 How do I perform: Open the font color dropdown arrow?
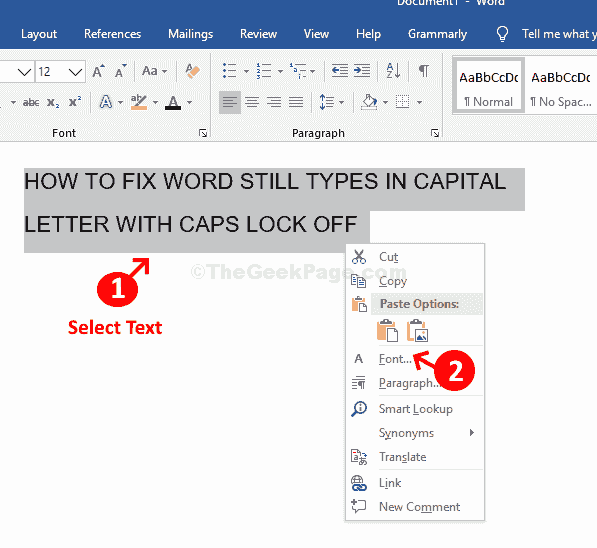pos(189,102)
